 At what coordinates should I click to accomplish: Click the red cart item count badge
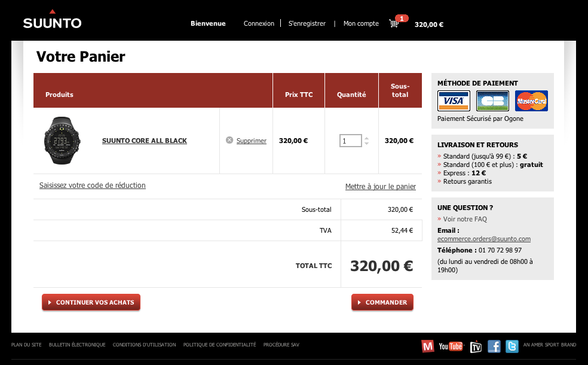(x=402, y=19)
